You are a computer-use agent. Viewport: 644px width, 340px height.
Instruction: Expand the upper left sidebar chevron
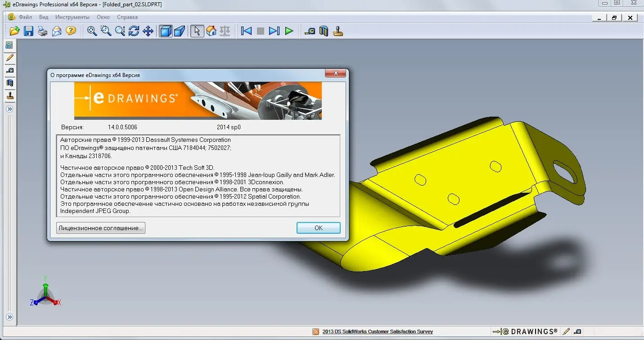click(9, 109)
